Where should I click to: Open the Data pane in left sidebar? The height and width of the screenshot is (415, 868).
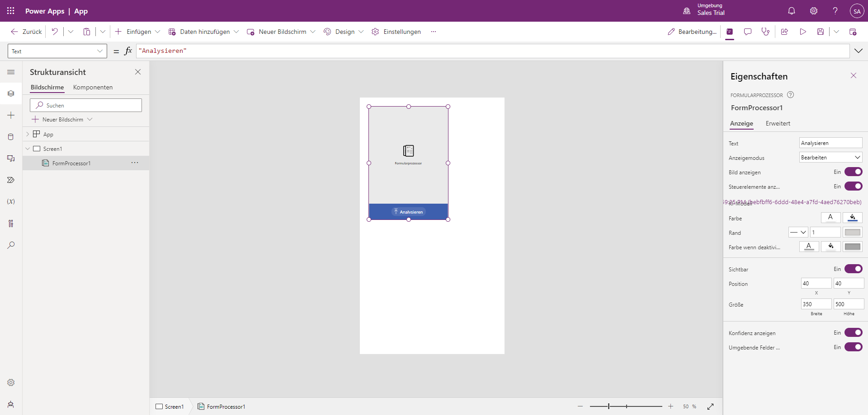point(11,137)
